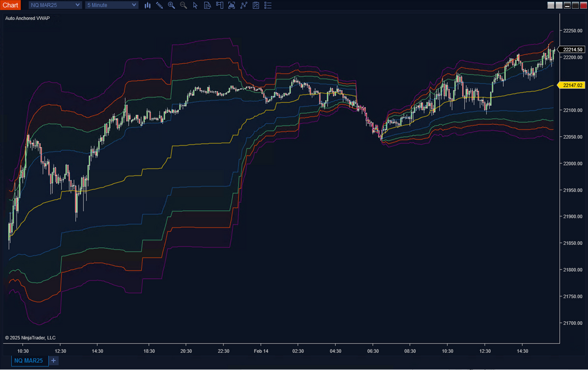588x370 pixels.
Task: Click the NinjaTrader copyright link
Action: click(29, 337)
